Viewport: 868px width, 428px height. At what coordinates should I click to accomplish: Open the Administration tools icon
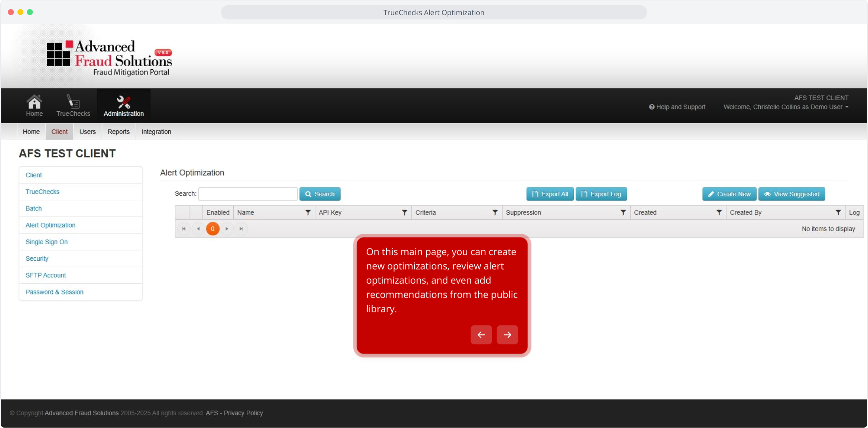pos(124,105)
